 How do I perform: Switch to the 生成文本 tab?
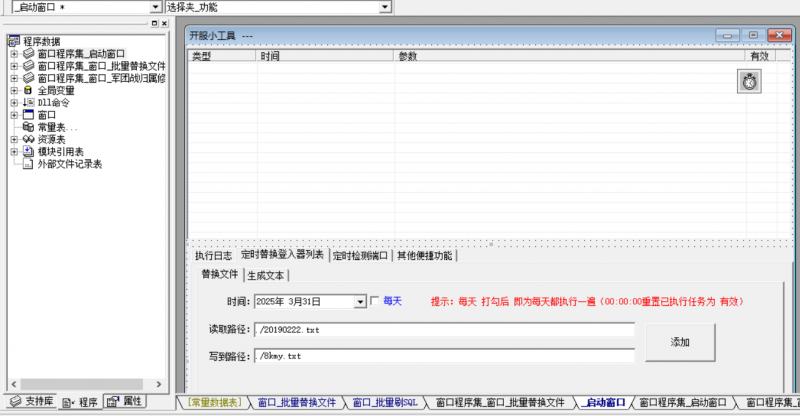click(x=266, y=275)
